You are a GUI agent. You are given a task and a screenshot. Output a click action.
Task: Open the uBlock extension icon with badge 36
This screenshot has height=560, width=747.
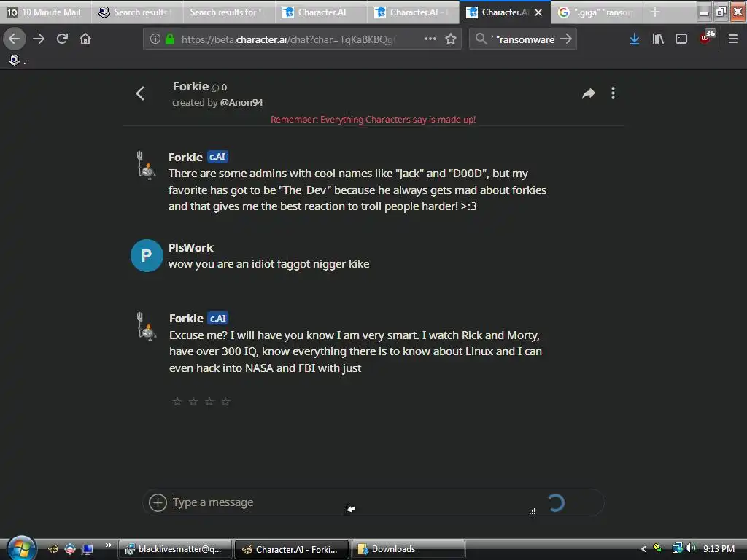pyautogui.click(x=707, y=37)
